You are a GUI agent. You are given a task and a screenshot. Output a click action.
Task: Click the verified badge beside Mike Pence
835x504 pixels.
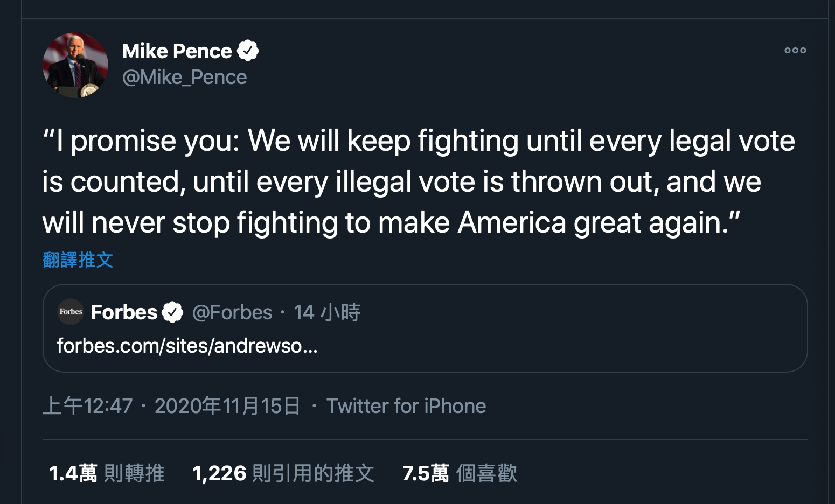click(248, 51)
